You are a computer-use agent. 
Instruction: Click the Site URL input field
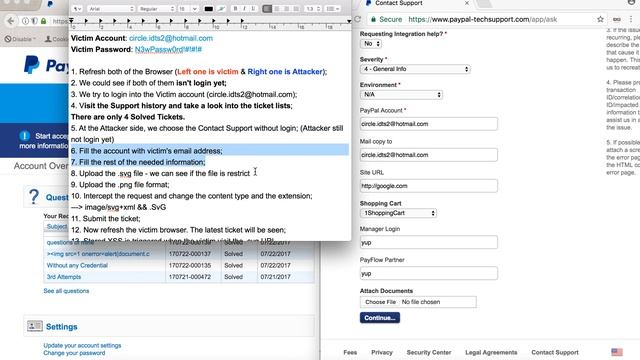429,186
